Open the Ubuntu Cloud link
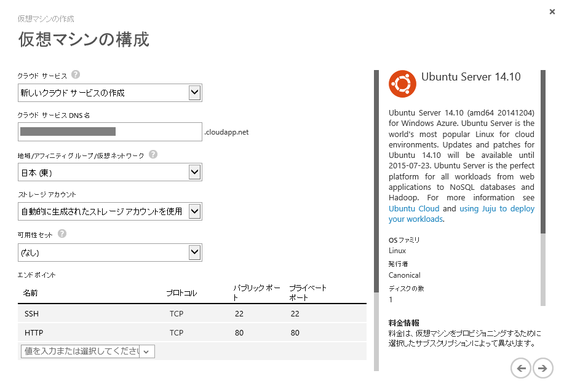The height and width of the screenshot is (392, 564). tap(414, 208)
